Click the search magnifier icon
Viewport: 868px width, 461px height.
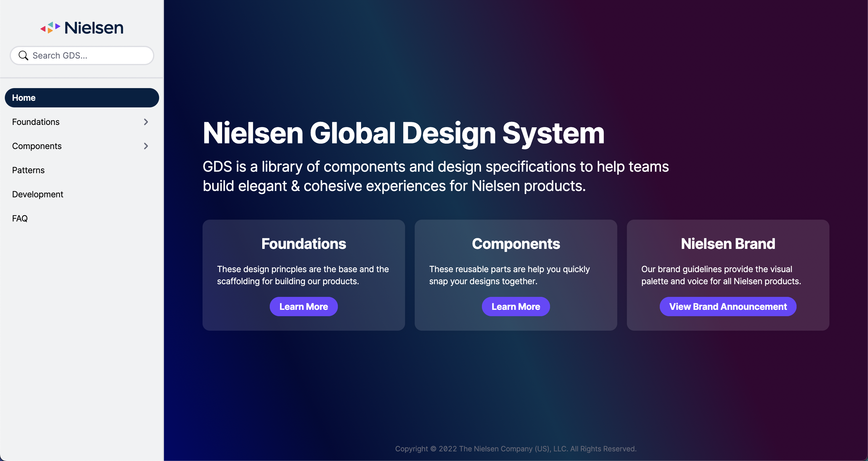(x=23, y=55)
